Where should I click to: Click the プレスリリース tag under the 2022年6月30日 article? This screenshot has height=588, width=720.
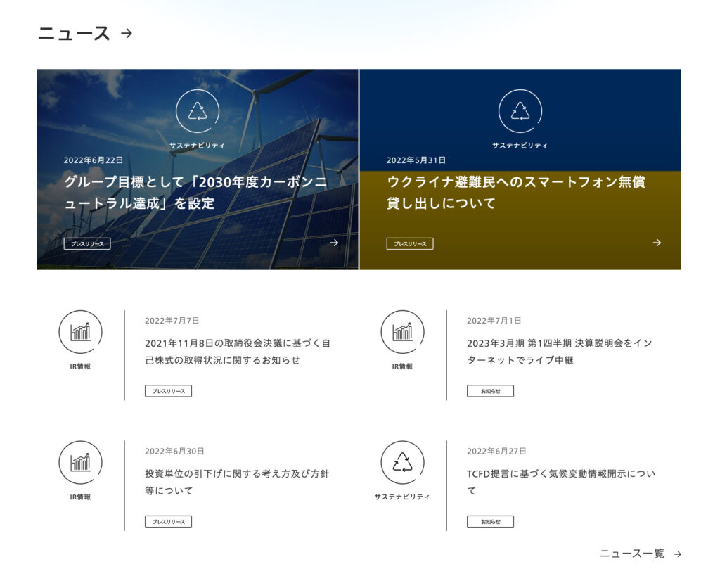click(169, 521)
